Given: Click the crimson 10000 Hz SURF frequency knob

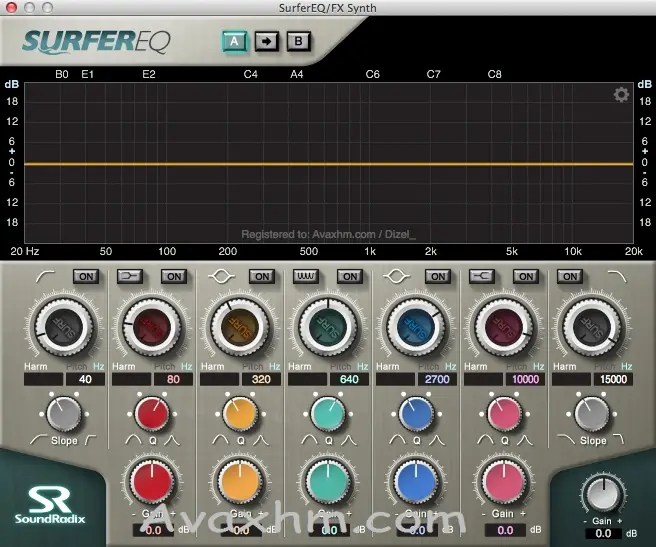Looking at the screenshot, I should pos(504,327).
